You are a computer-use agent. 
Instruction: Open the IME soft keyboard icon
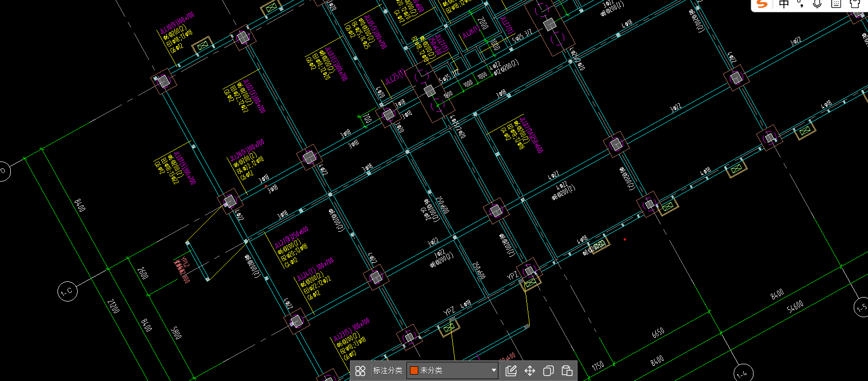click(836, 4)
